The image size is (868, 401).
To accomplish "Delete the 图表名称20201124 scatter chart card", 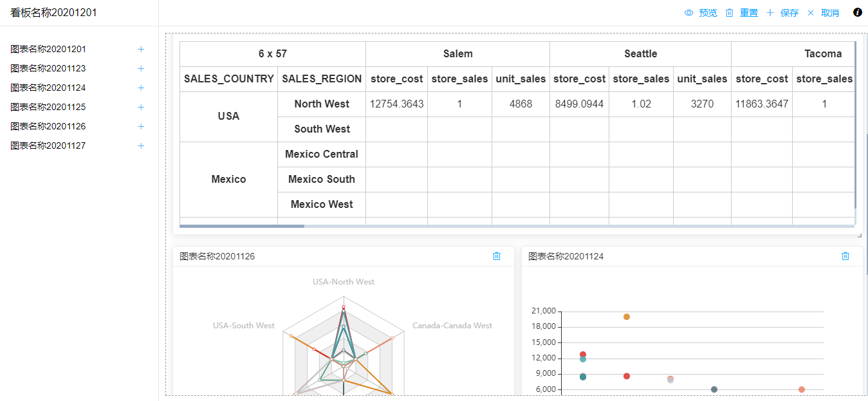I will (845, 256).
